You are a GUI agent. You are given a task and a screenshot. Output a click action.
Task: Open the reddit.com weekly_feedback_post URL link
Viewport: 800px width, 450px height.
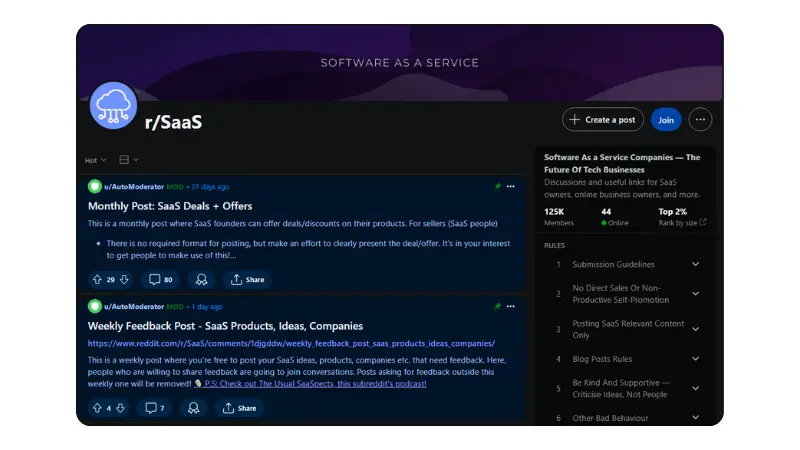pos(291,343)
